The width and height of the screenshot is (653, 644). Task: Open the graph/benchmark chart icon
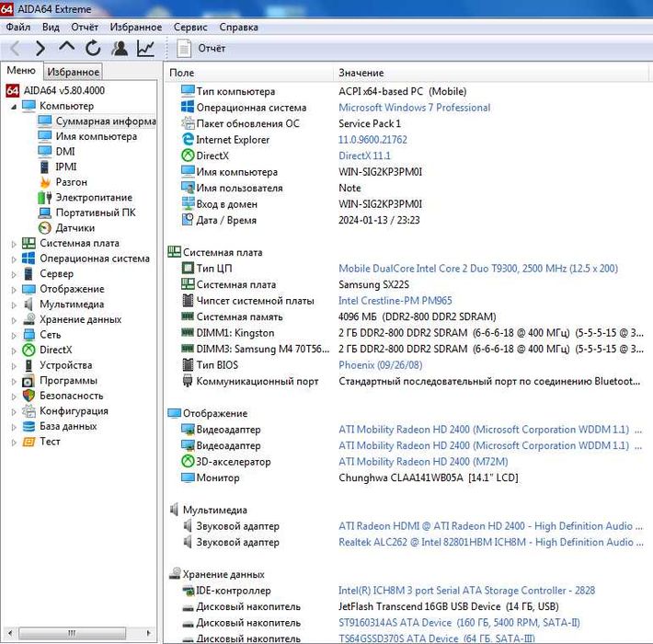[x=145, y=49]
